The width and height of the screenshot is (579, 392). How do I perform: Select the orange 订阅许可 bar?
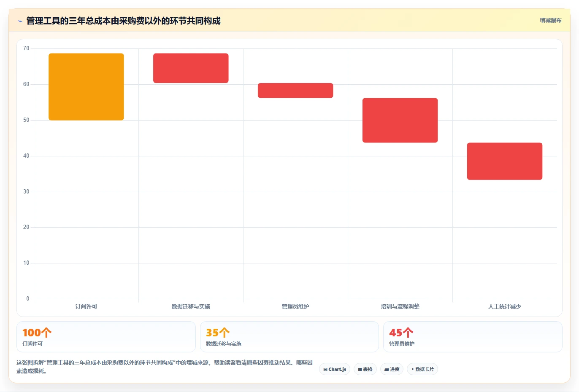(x=86, y=87)
